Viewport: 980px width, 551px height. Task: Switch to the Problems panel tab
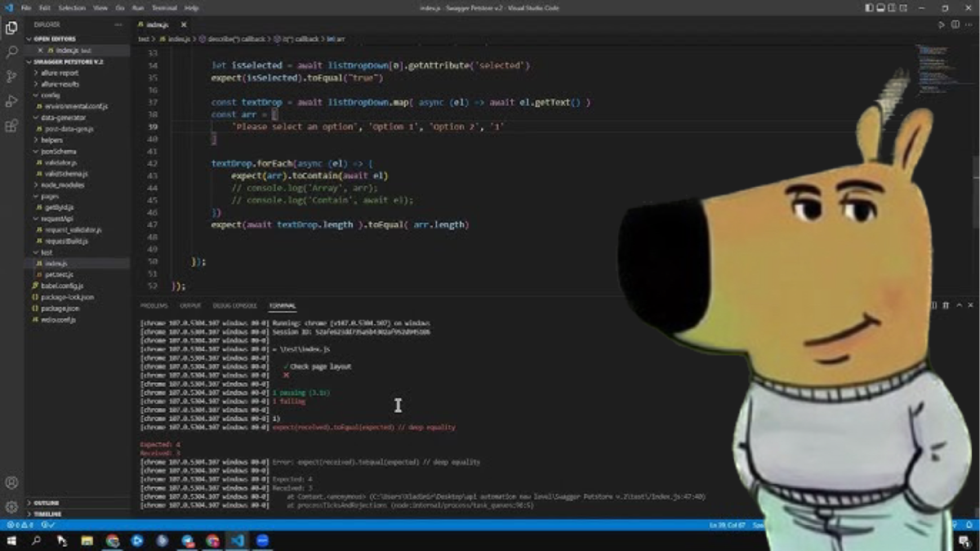[154, 305]
